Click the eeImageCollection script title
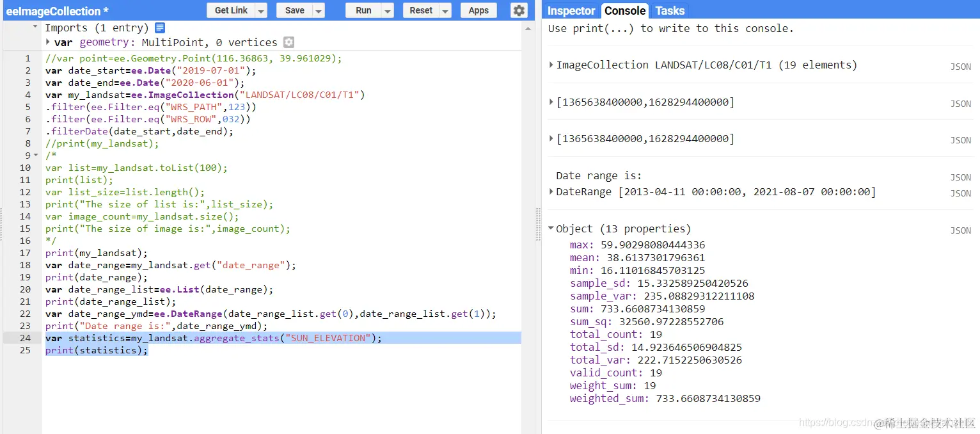 point(57,11)
